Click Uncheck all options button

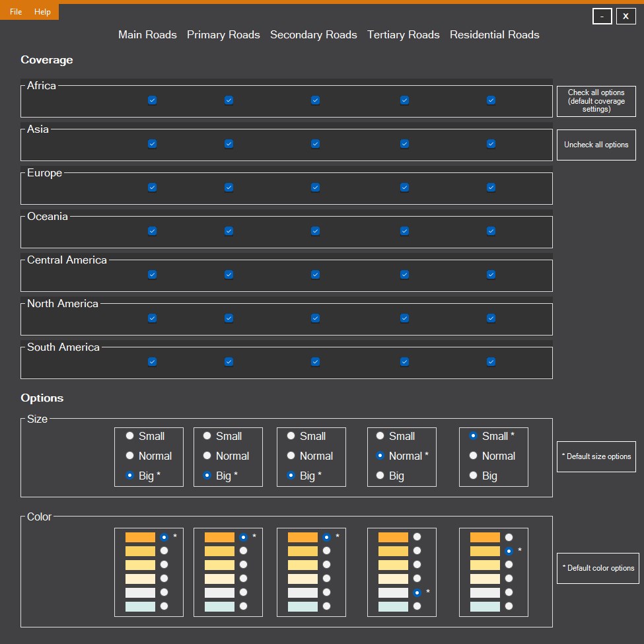pos(596,145)
